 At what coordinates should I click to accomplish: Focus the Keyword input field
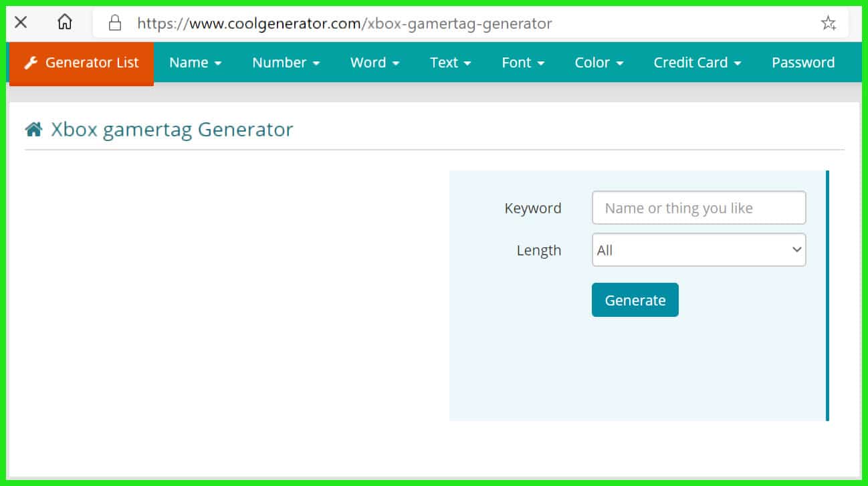click(x=699, y=208)
